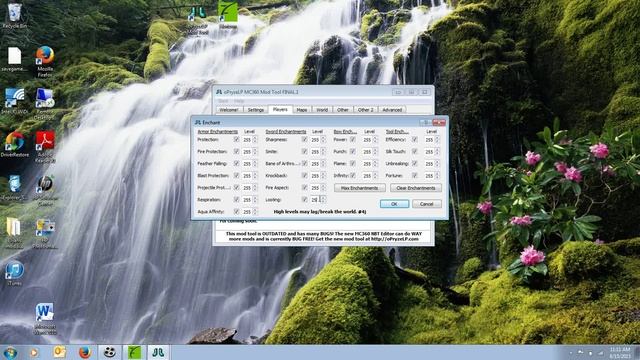Click the Bane of Arthropods level spinner
640x360 pixels.
(x=323, y=163)
